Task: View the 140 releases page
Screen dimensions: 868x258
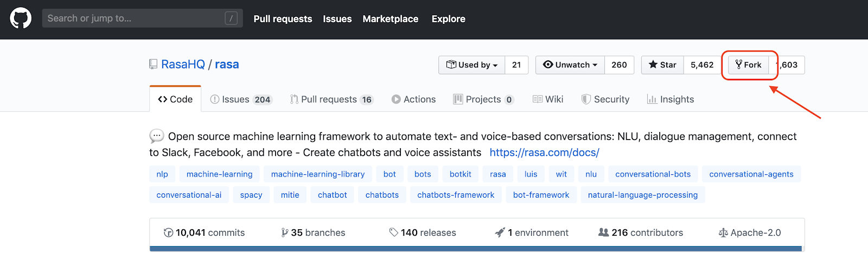Action: 423,232
